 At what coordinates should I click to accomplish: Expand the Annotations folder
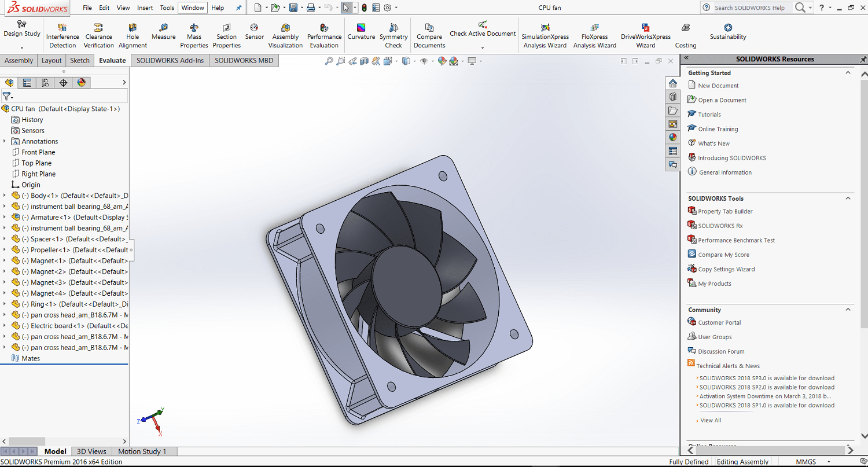(5, 141)
